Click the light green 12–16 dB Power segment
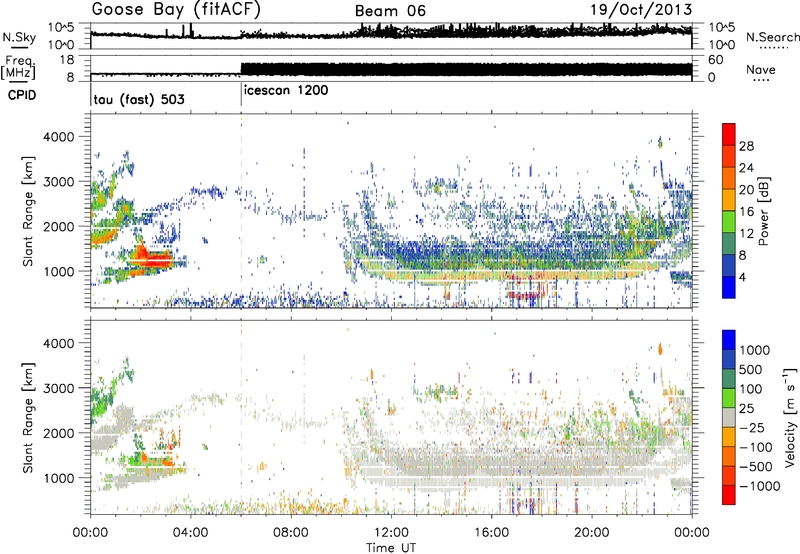The width and height of the screenshot is (800, 554). [729, 221]
